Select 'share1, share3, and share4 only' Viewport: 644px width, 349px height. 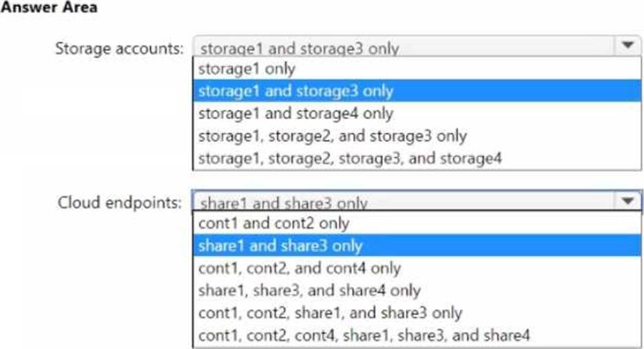point(309,290)
